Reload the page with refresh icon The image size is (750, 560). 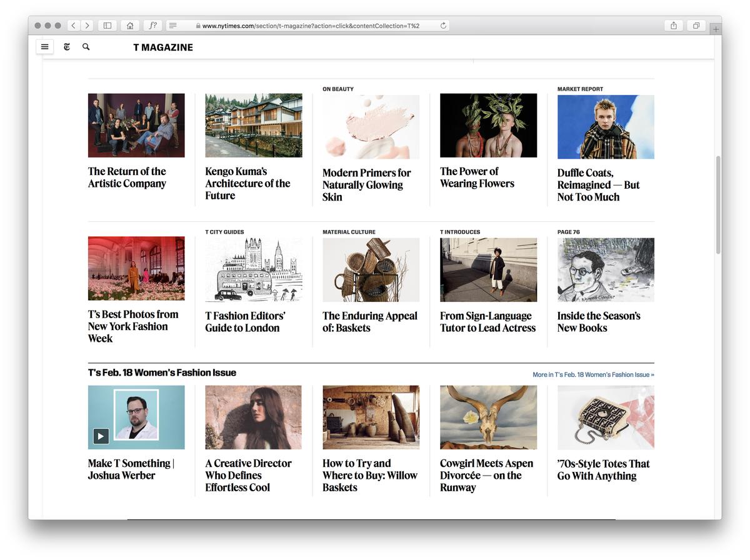pos(443,26)
